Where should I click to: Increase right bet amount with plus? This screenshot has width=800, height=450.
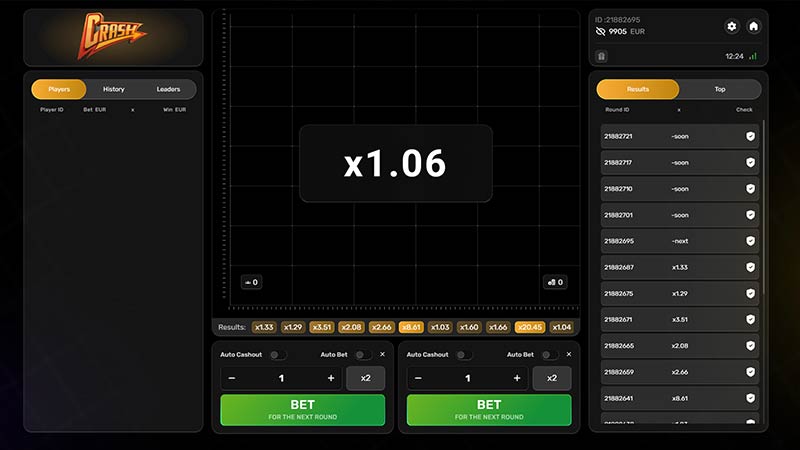point(517,378)
